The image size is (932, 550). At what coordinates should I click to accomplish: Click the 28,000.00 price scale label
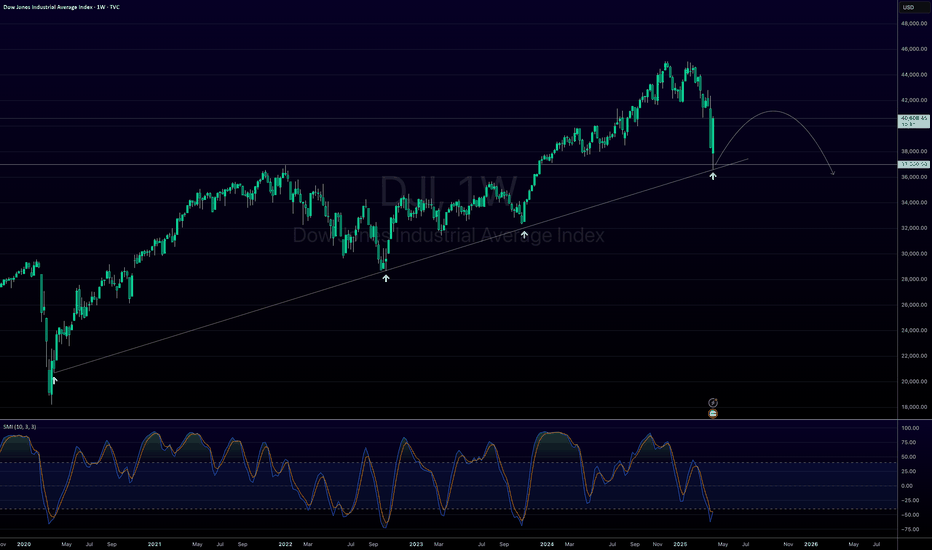pos(914,279)
